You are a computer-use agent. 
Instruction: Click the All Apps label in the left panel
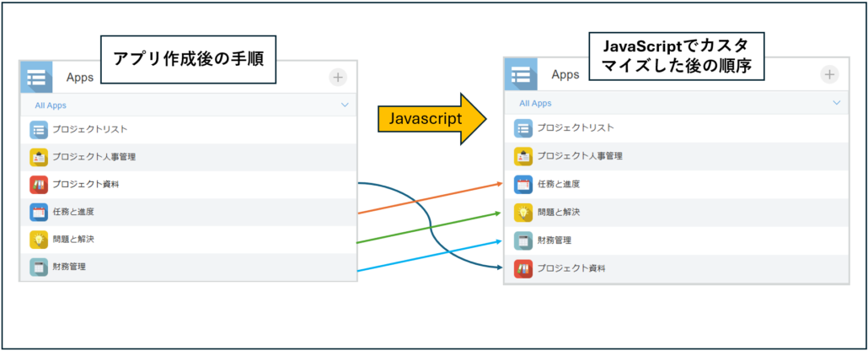51,105
